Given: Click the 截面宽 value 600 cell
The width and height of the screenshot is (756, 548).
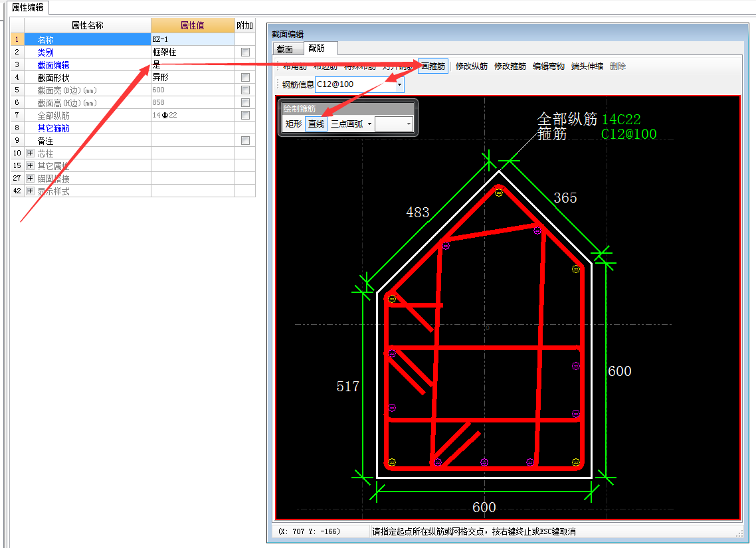Looking at the screenshot, I should [x=193, y=90].
